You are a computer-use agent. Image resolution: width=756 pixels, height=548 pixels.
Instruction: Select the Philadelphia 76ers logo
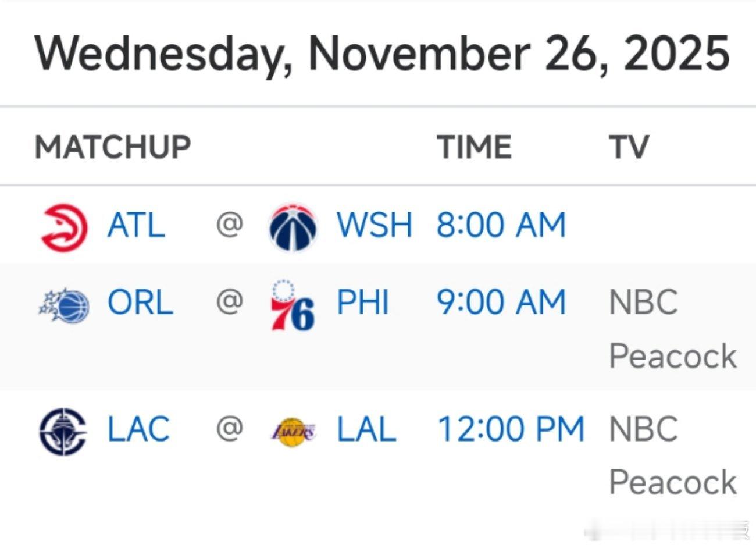click(x=293, y=305)
